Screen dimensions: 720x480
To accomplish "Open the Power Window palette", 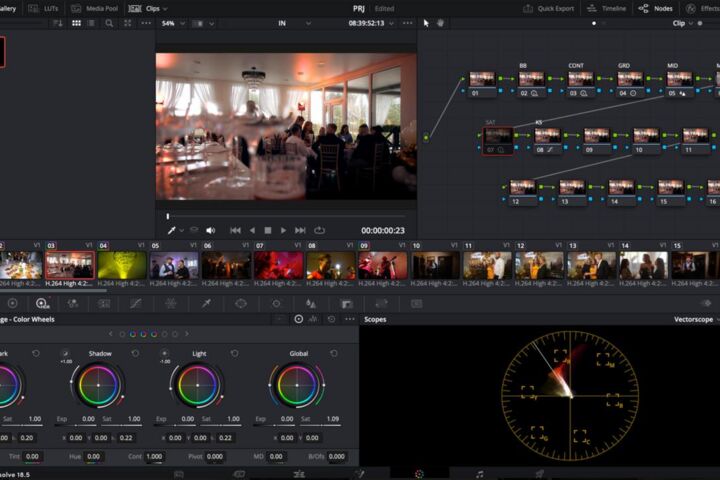I will (241, 303).
